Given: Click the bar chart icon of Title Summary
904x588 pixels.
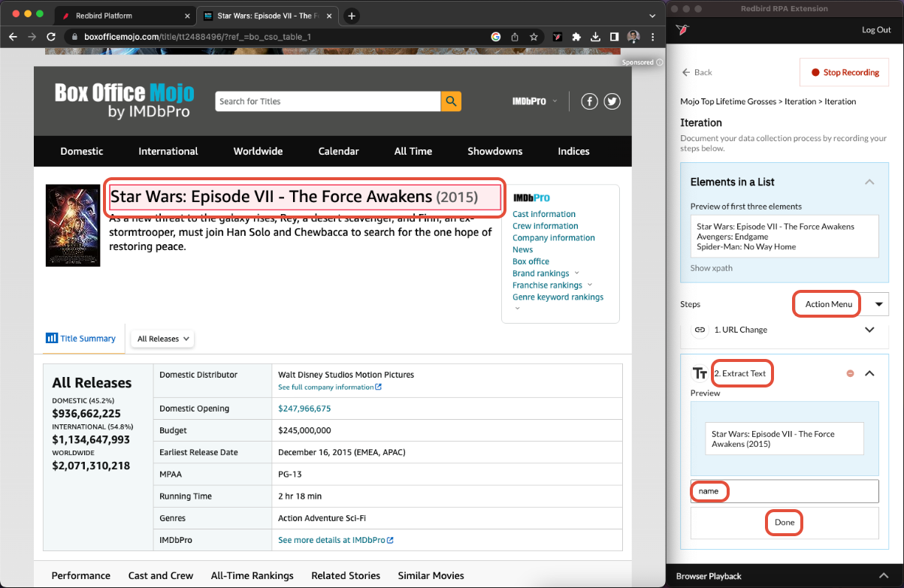Looking at the screenshot, I should coord(52,339).
